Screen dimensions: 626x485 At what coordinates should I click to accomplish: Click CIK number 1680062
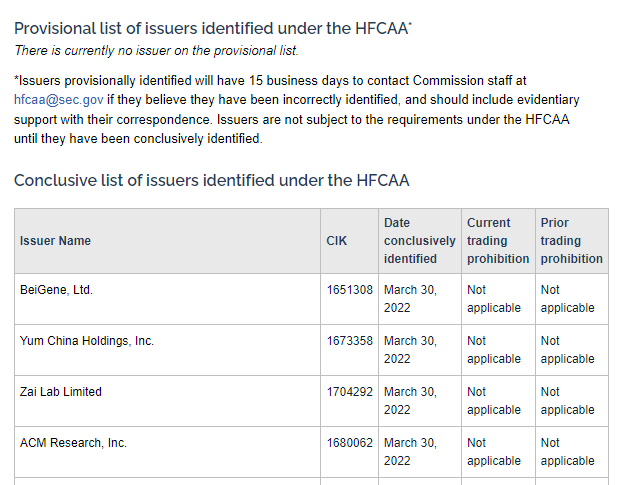point(349,443)
